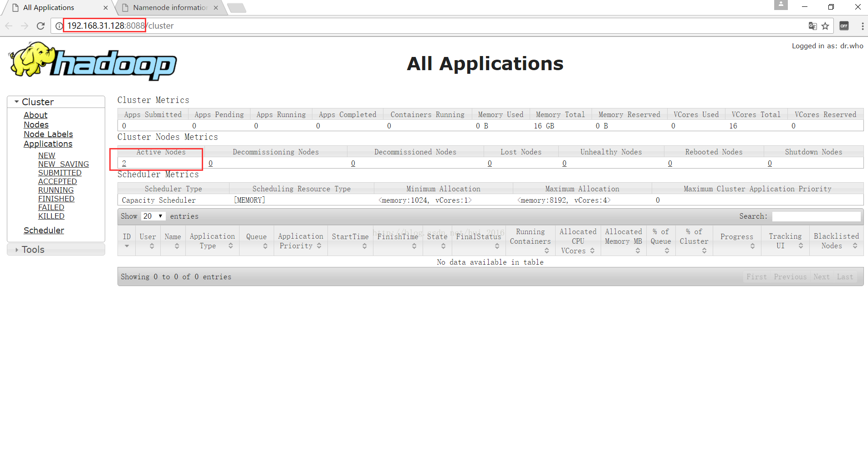Sort table by StartTime column
Viewport: 868px width, 456px height.
point(350,241)
